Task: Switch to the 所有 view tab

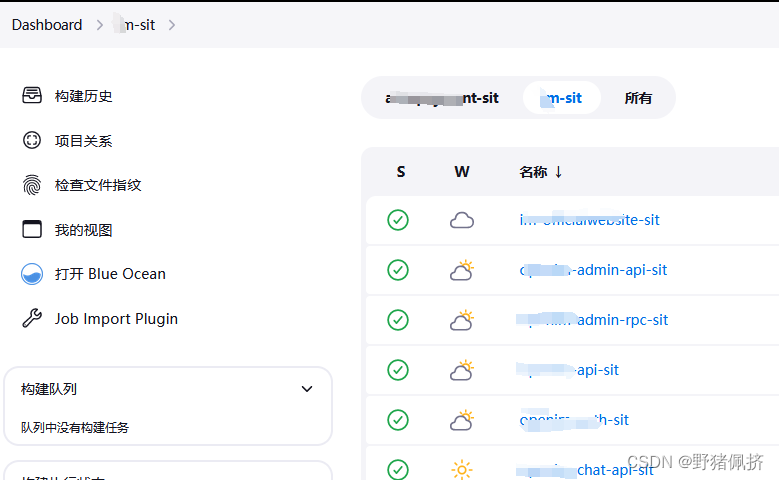Action: [x=638, y=98]
